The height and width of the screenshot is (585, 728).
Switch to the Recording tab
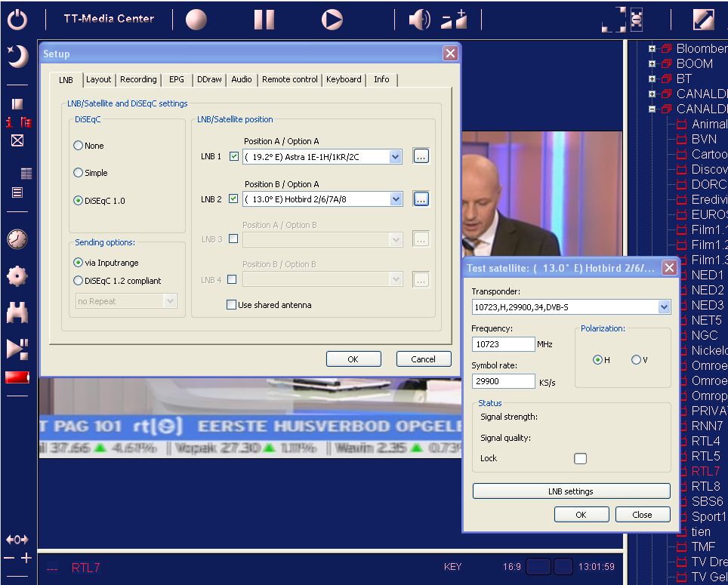(x=138, y=79)
